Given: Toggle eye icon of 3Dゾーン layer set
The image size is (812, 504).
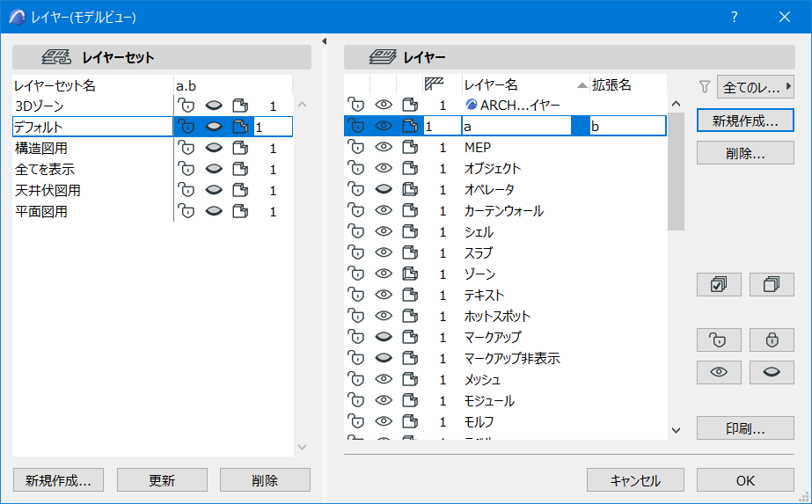Looking at the screenshot, I should (x=214, y=106).
